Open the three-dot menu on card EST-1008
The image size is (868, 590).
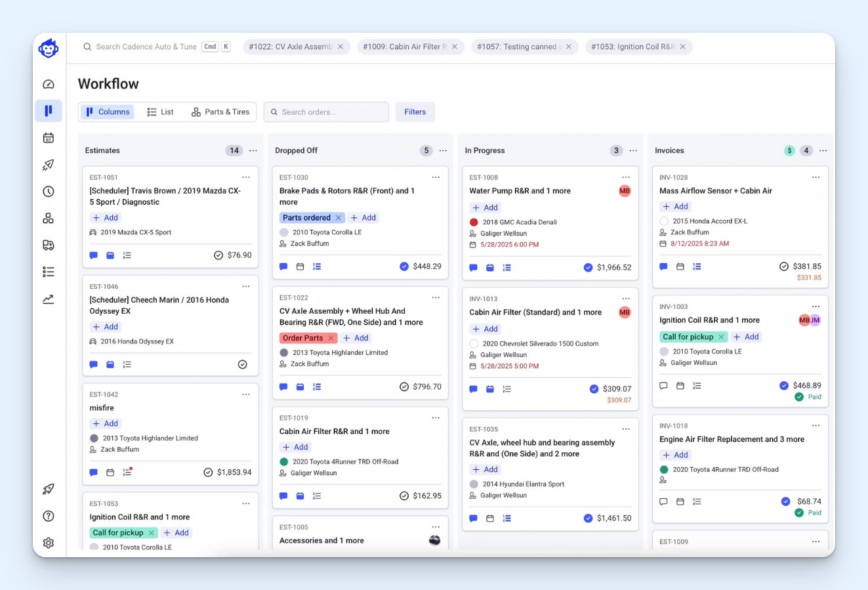pos(625,177)
